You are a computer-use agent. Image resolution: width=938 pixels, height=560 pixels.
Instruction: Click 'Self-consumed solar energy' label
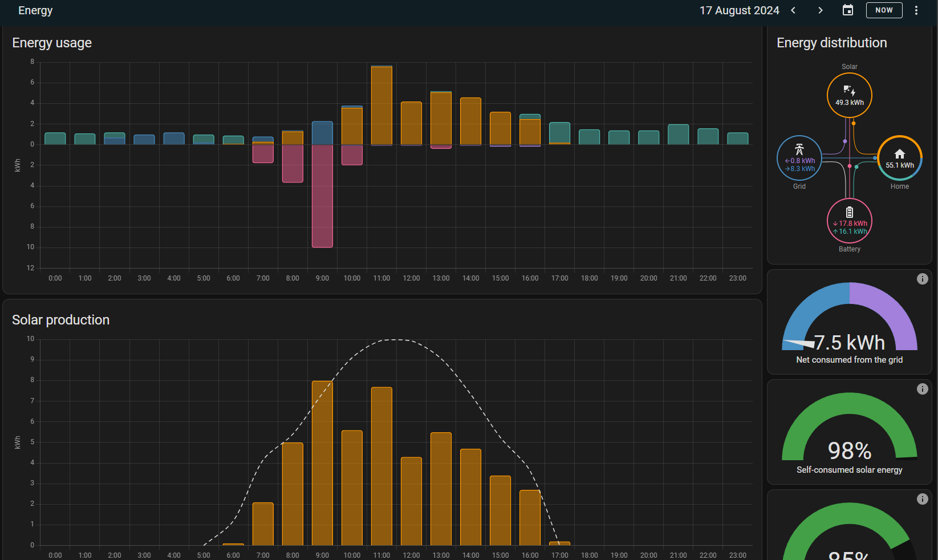pyautogui.click(x=850, y=470)
